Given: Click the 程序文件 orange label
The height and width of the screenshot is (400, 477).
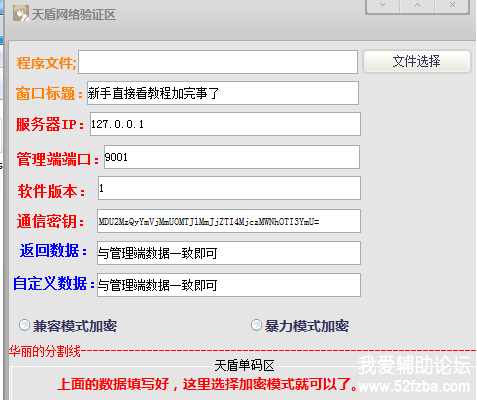Looking at the screenshot, I should (46, 63).
